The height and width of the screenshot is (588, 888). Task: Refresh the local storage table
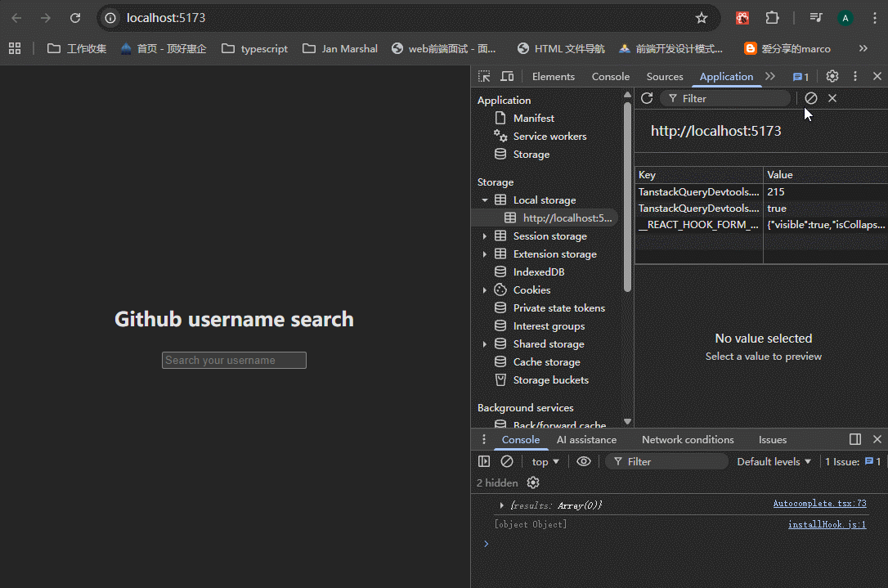(x=647, y=98)
